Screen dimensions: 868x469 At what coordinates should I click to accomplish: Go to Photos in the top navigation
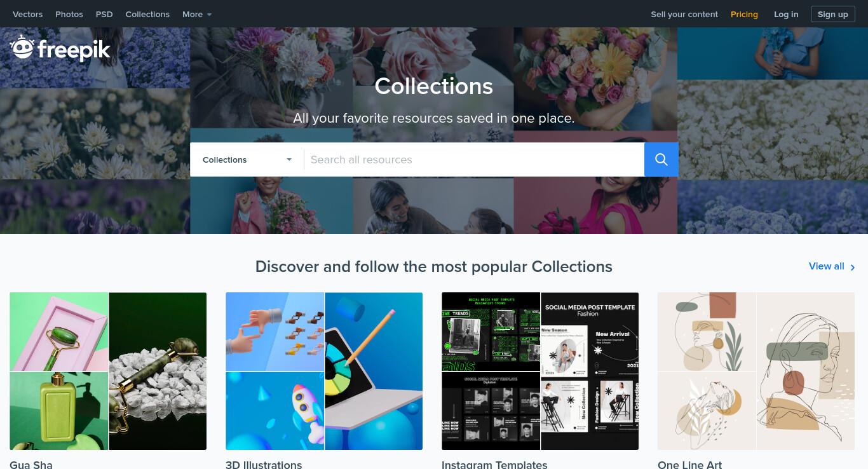(x=69, y=14)
